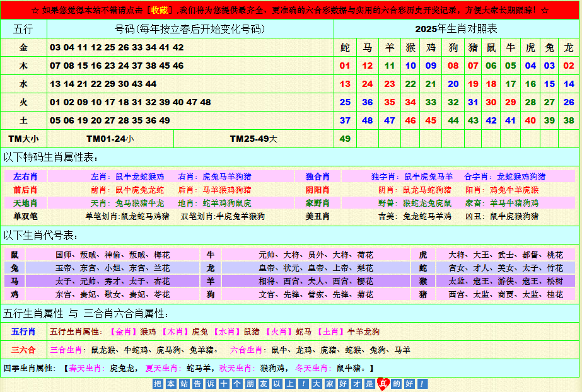Click the last exclamation tile in the bottom banner
This screenshot has width=582, height=392.
422,383
